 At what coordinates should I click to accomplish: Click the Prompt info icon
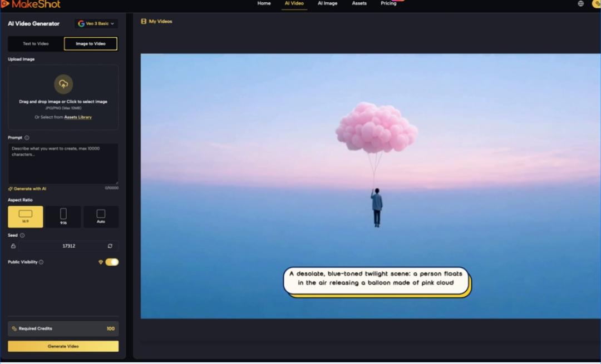point(27,138)
